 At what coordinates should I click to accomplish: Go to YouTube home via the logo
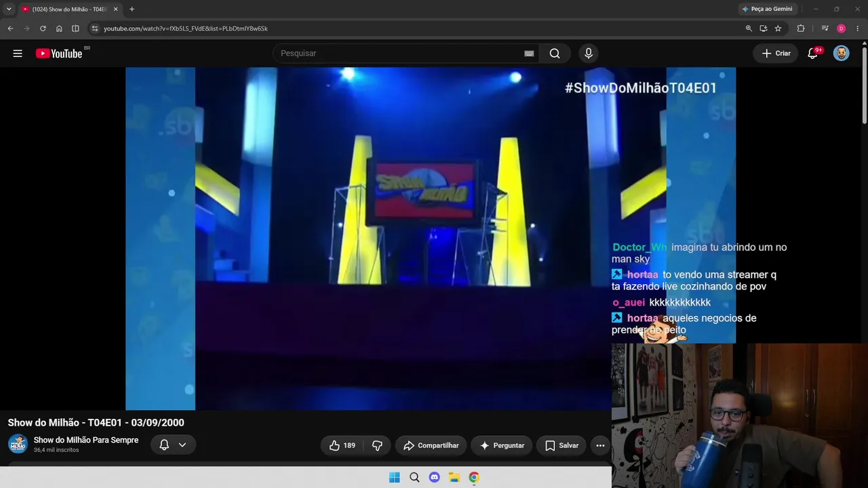(59, 54)
